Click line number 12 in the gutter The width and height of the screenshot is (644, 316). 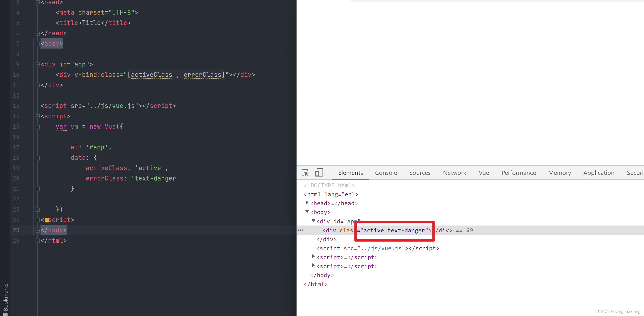[16, 95]
